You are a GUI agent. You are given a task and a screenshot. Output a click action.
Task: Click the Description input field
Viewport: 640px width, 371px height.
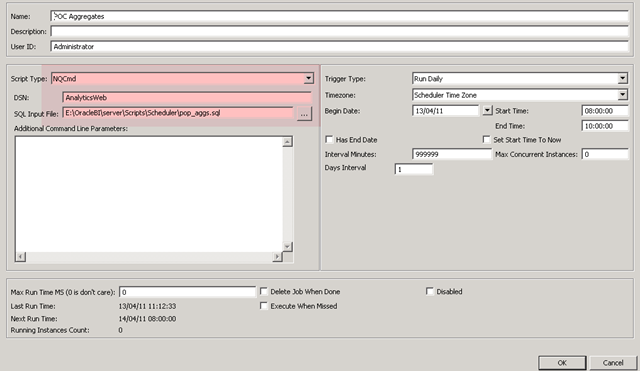(340, 31)
